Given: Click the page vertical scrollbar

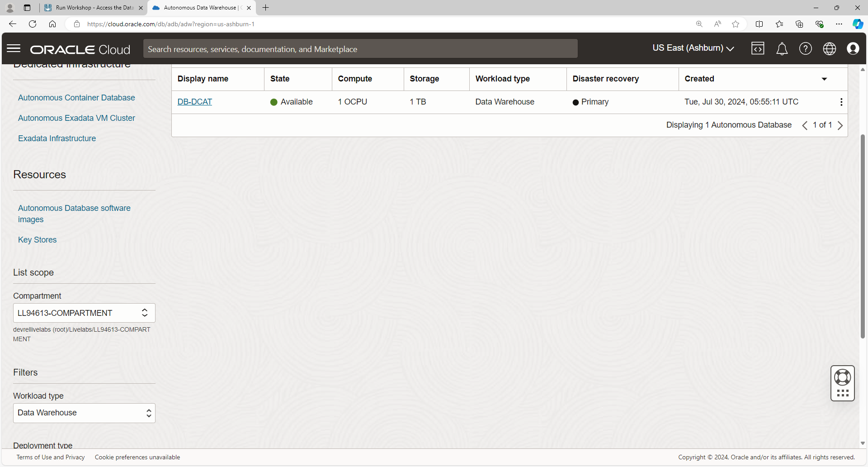Looking at the screenshot, I should 863,236.
